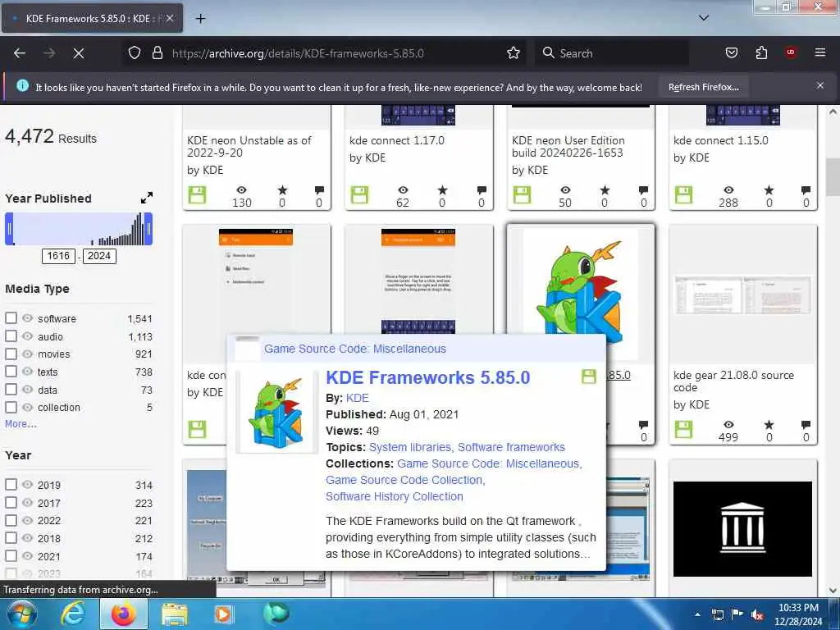Image resolution: width=840 pixels, height=630 pixels.
Task: Open a new browser tab
Action: [200, 19]
